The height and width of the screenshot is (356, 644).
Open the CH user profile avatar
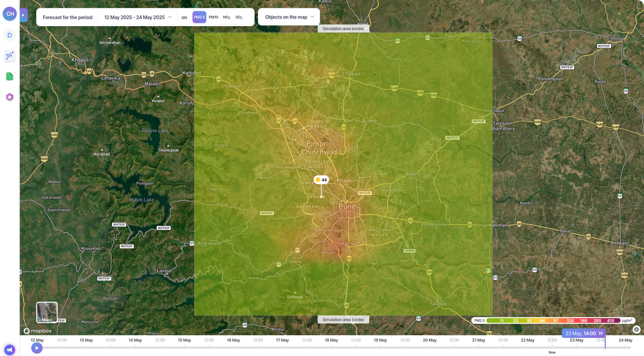coord(10,14)
